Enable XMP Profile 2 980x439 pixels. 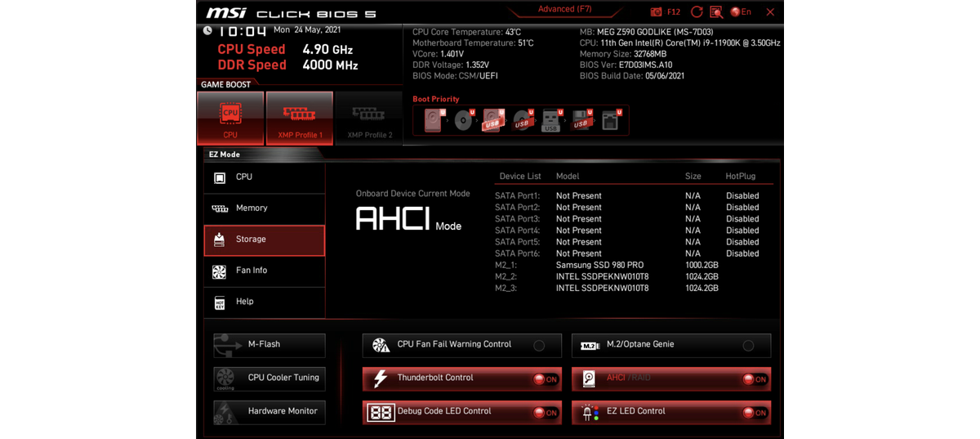point(369,119)
